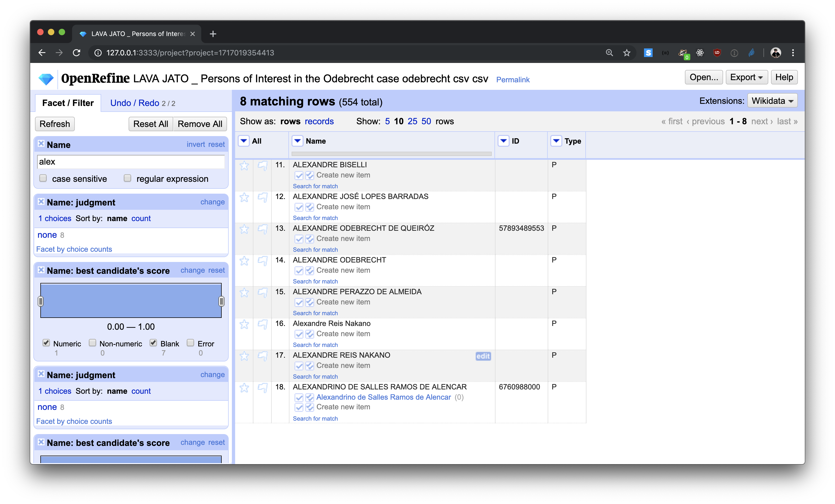This screenshot has height=504, width=835.
Task: Enable regular expression option
Action: coord(128,178)
